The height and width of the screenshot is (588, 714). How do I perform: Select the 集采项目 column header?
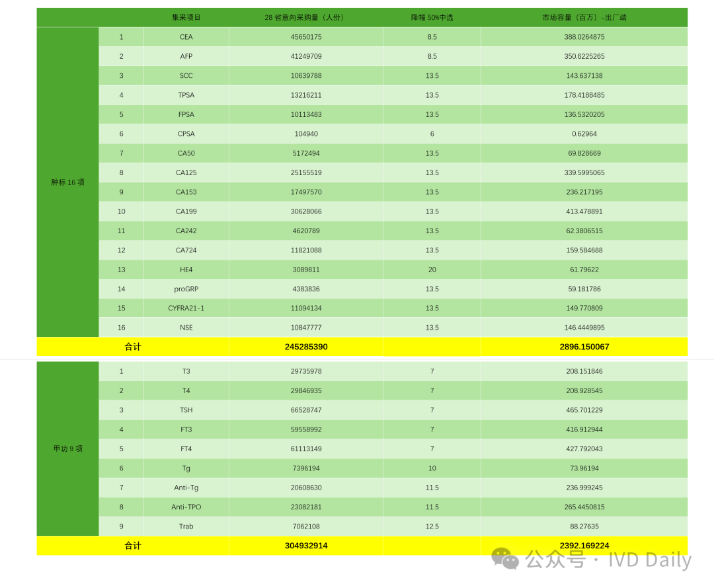186,18
